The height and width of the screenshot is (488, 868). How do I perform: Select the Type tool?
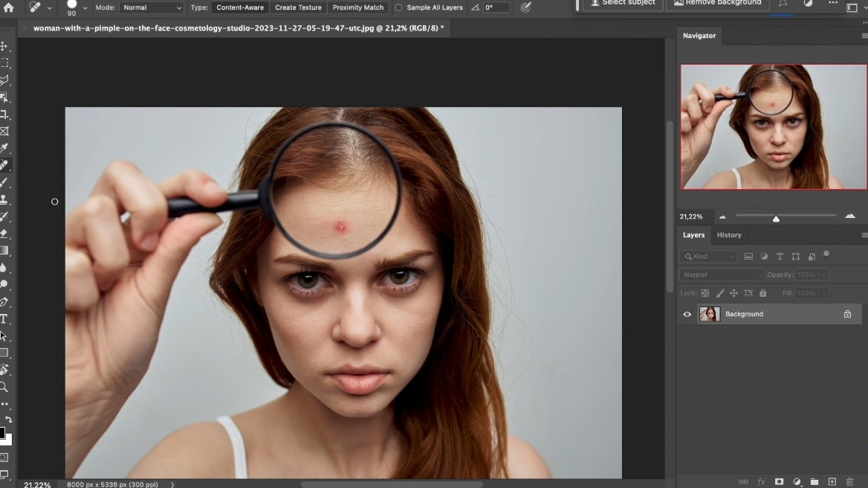(x=4, y=319)
